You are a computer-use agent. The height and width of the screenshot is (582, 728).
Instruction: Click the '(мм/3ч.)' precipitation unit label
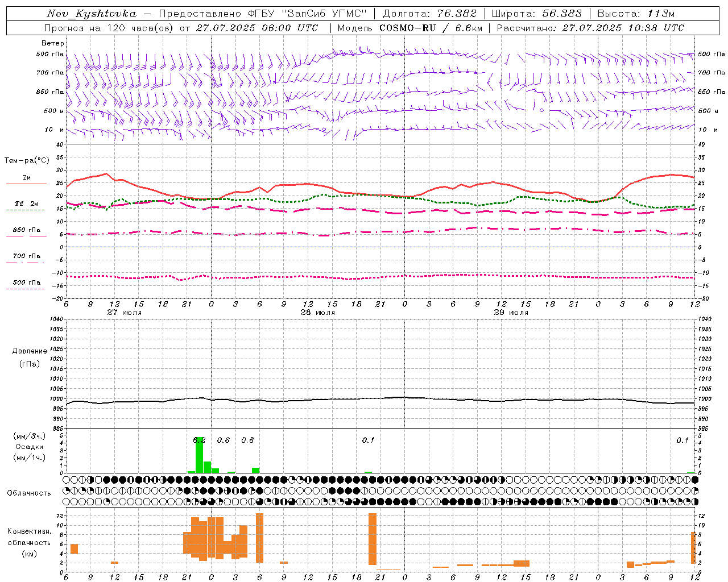click(x=30, y=436)
